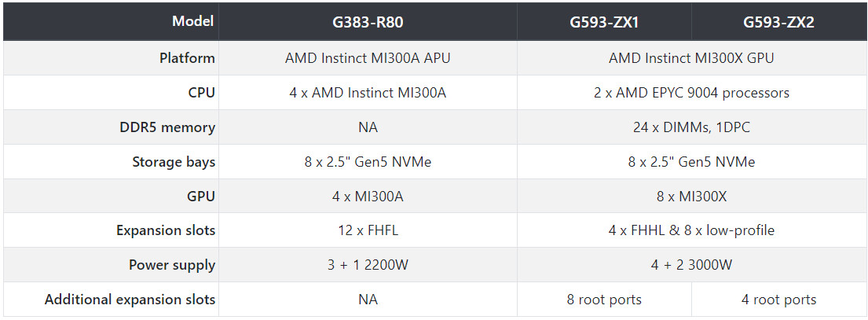This screenshot has width=868, height=320.
Task: Click the DDR5 memory row label
Action: tap(168, 127)
